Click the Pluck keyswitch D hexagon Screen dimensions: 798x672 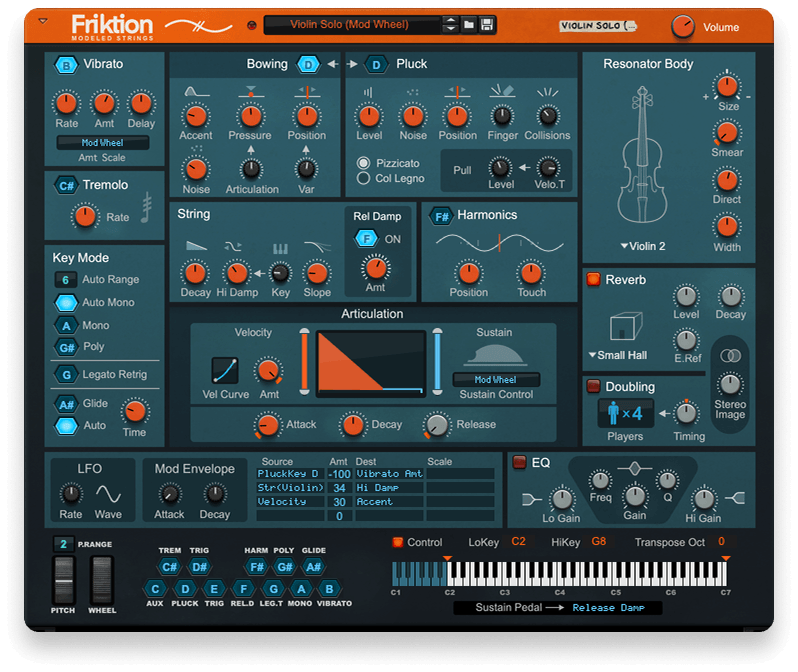376,65
